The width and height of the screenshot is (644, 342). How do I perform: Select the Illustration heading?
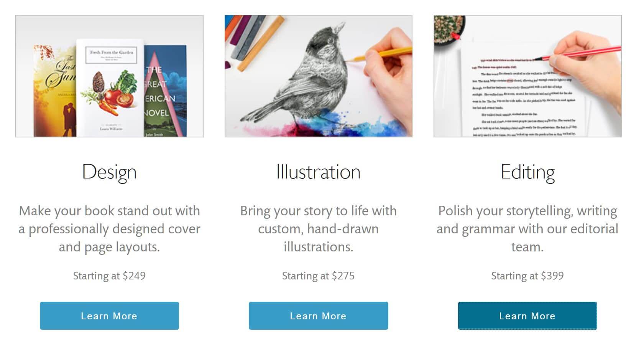318,172
